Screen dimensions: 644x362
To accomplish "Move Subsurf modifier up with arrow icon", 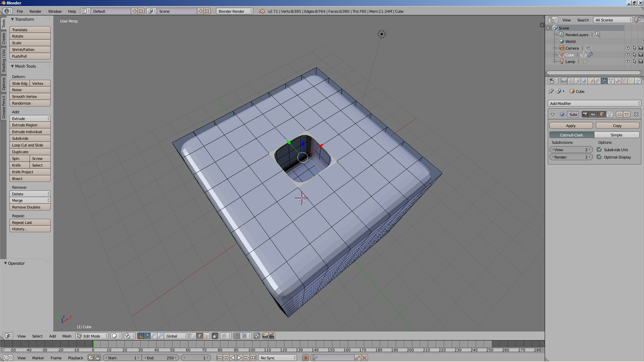I will click(620, 114).
